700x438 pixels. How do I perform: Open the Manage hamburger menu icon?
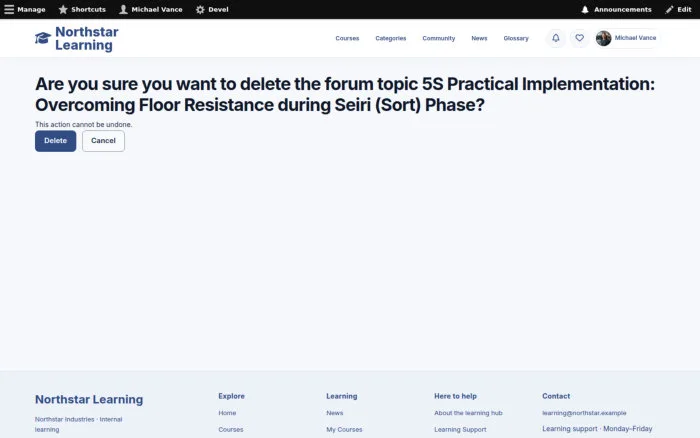click(9, 9)
